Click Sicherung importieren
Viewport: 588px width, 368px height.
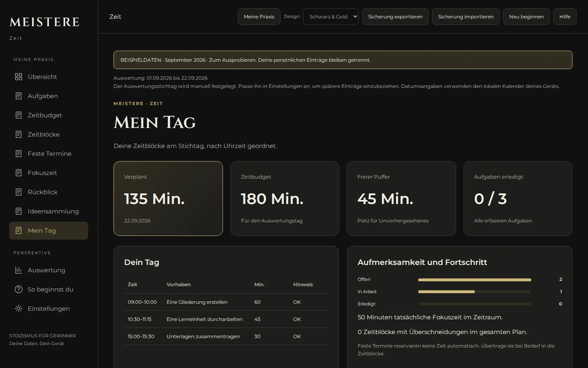tap(466, 16)
